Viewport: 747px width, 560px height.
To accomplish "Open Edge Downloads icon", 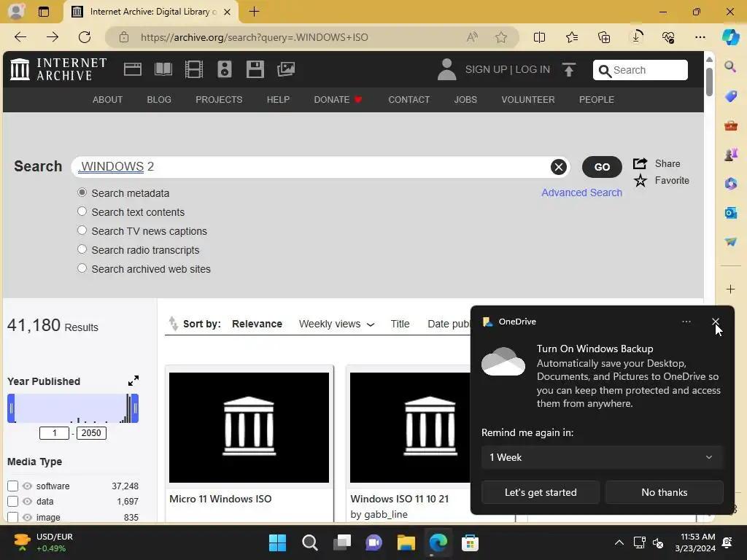I will click(x=636, y=37).
